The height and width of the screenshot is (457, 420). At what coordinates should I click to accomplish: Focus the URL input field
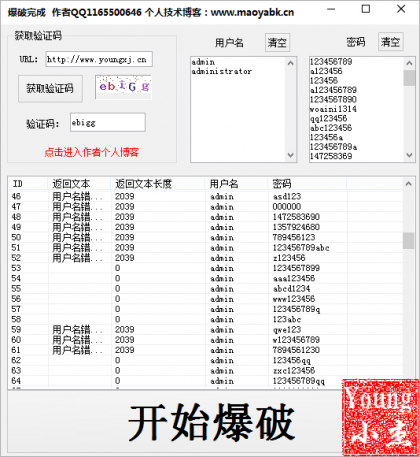(99, 59)
